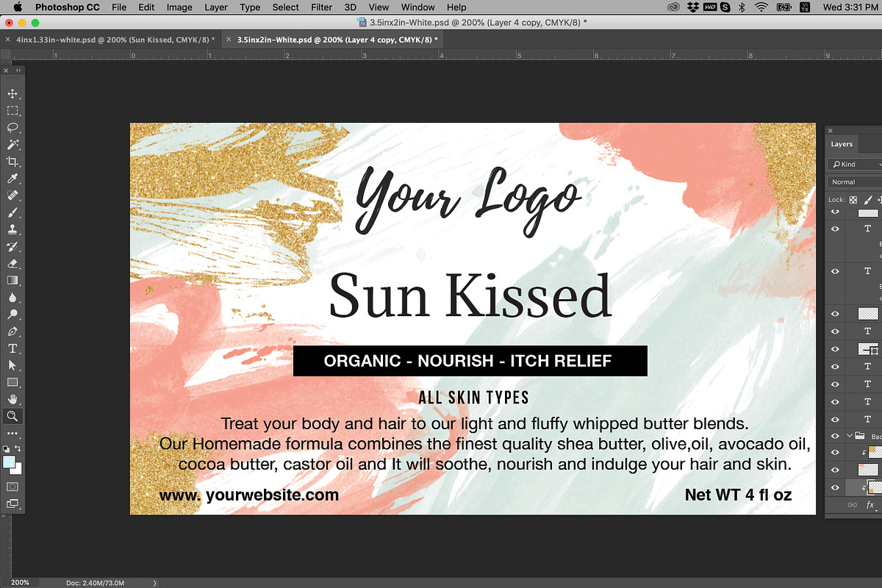Select the Lasso tool
The width and height of the screenshot is (882, 588).
pos(12,127)
